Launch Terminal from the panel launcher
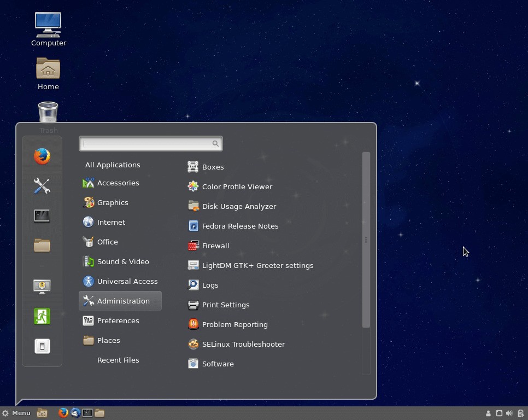Image resolution: width=528 pixels, height=420 pixels. coord(87,413)
